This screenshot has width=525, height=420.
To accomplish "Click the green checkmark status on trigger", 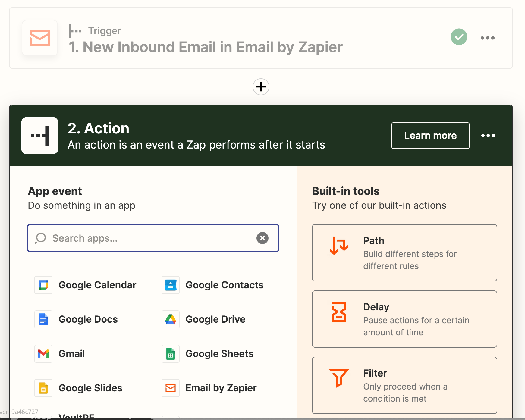I will coord(459,37).
